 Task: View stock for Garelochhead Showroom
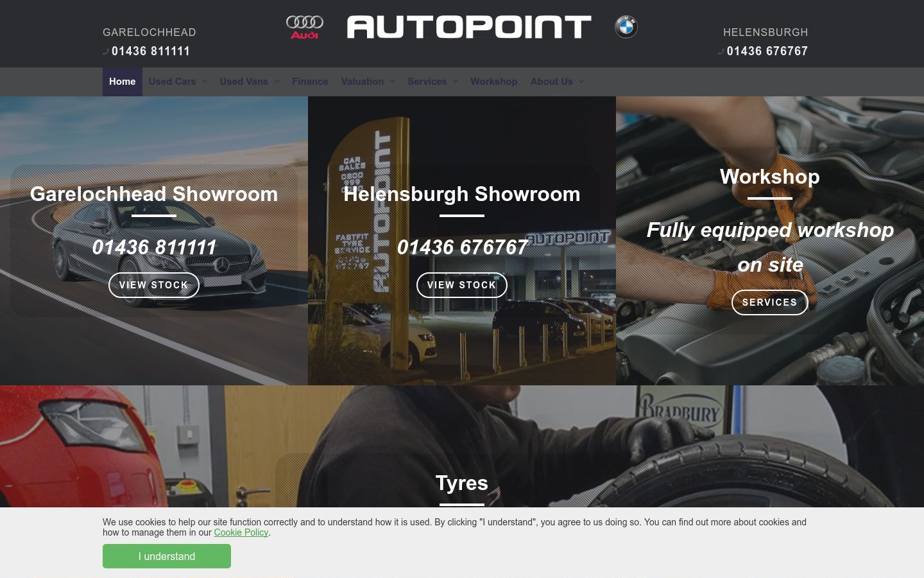click(x=154, y=285)
